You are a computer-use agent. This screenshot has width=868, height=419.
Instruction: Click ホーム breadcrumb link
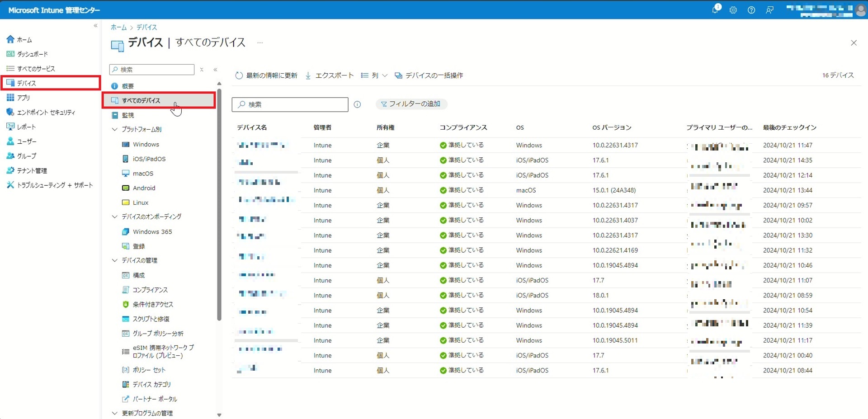118,28
